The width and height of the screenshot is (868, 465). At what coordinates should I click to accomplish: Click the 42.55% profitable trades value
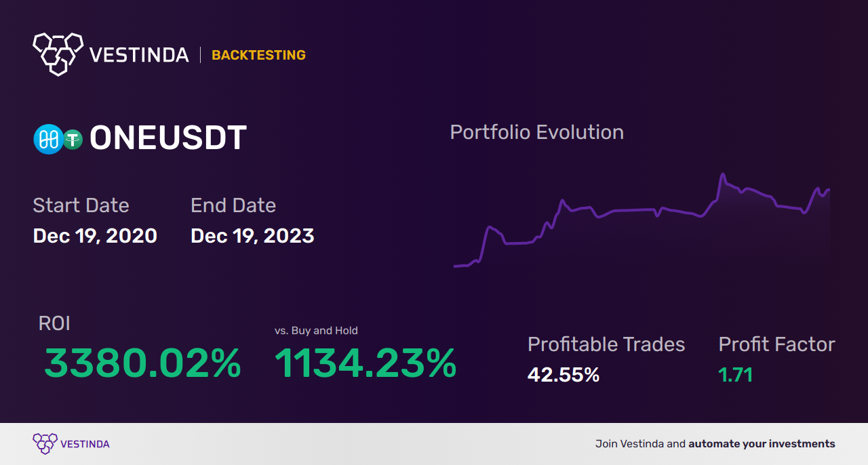[564, 375]
